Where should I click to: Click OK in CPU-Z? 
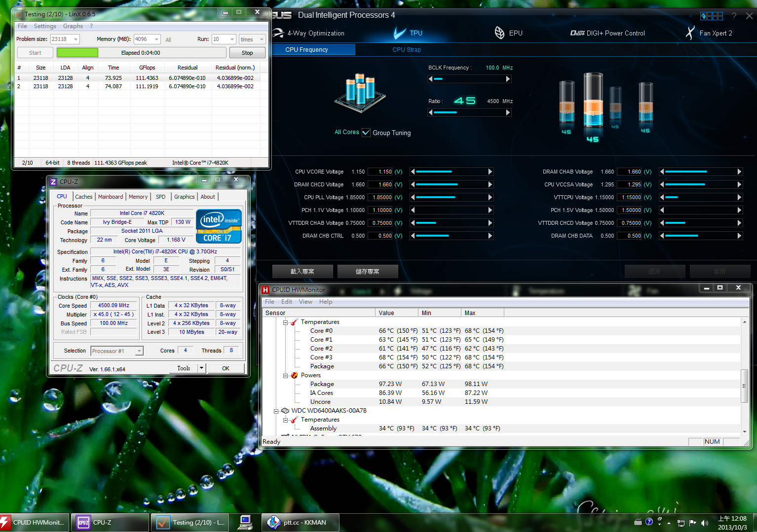pos(226,368)
